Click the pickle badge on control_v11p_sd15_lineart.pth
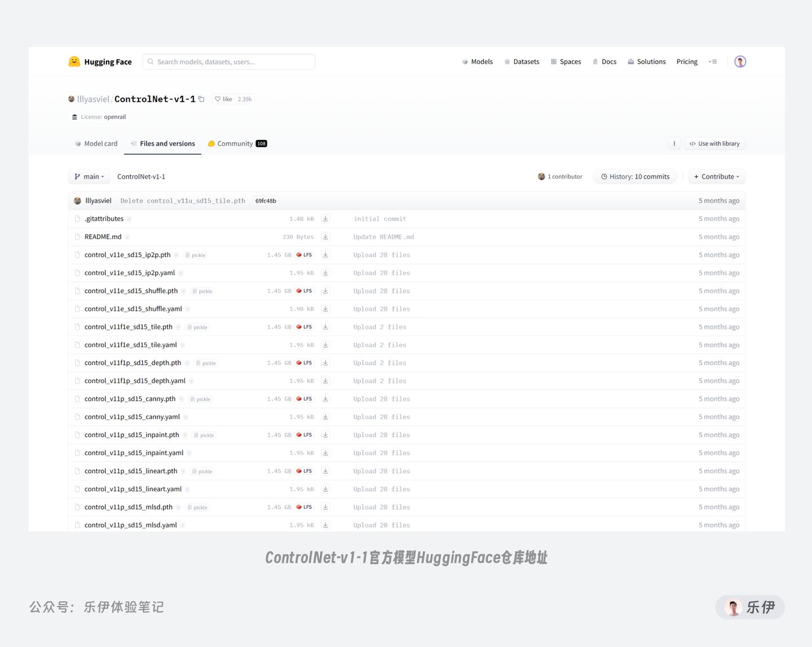 (202, 471)
